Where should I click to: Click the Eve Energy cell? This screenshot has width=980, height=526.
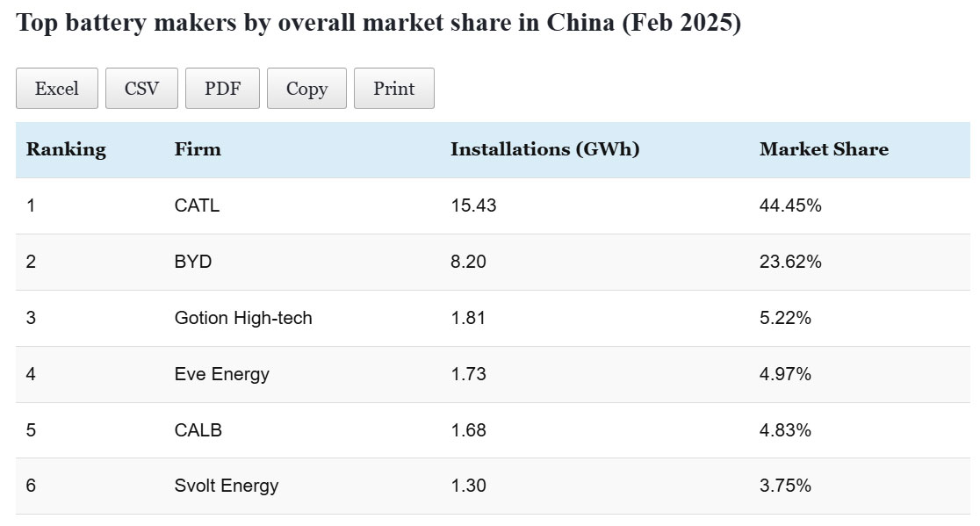coord(222,374)
